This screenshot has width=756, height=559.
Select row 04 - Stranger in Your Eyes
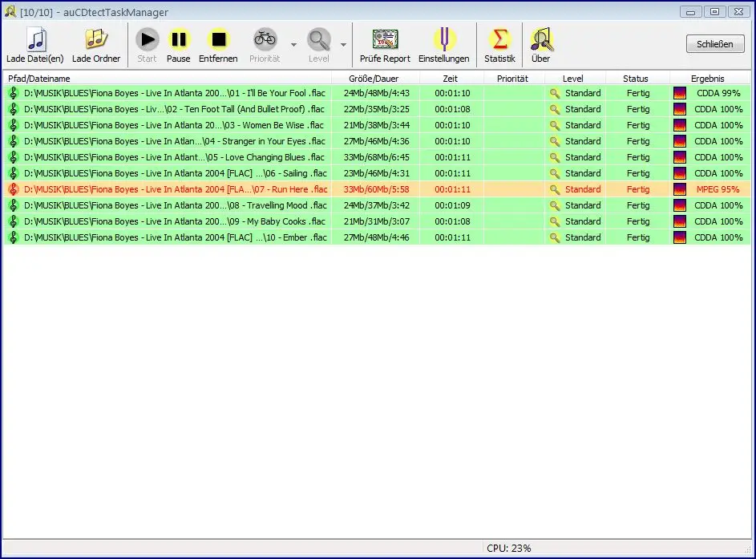[x=377, y=141]
